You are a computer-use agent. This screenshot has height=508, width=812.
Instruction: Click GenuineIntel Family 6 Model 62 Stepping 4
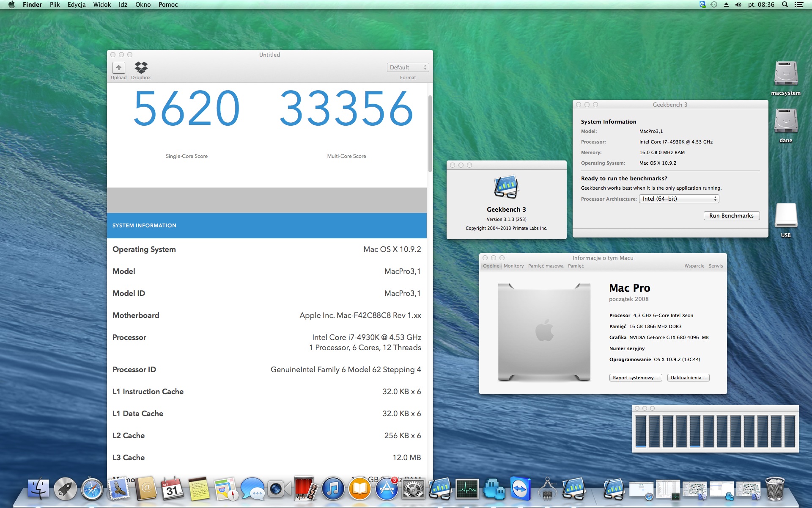pyautogui.click(x=346, y=370)
